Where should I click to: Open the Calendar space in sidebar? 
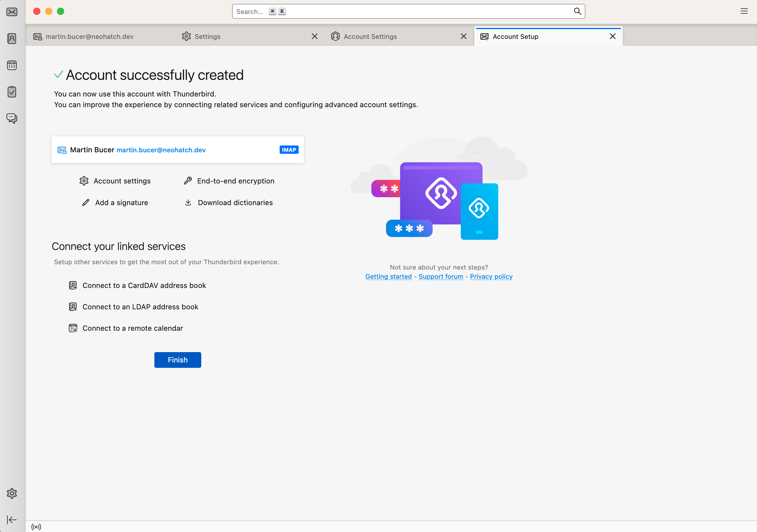[x=12, y=65]
